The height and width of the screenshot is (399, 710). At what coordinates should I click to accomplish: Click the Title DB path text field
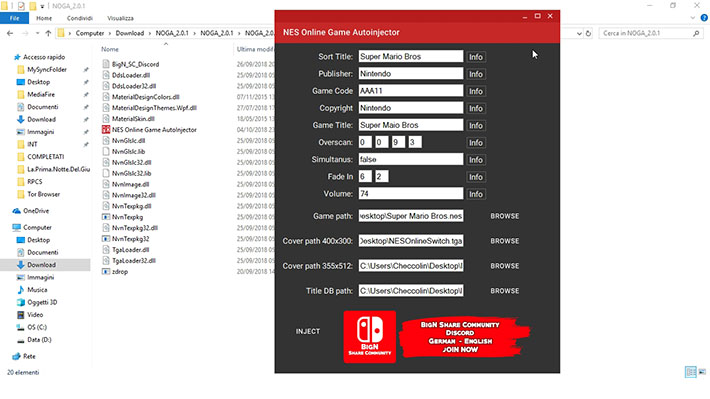pyautogui.click(x=411, y=291)
